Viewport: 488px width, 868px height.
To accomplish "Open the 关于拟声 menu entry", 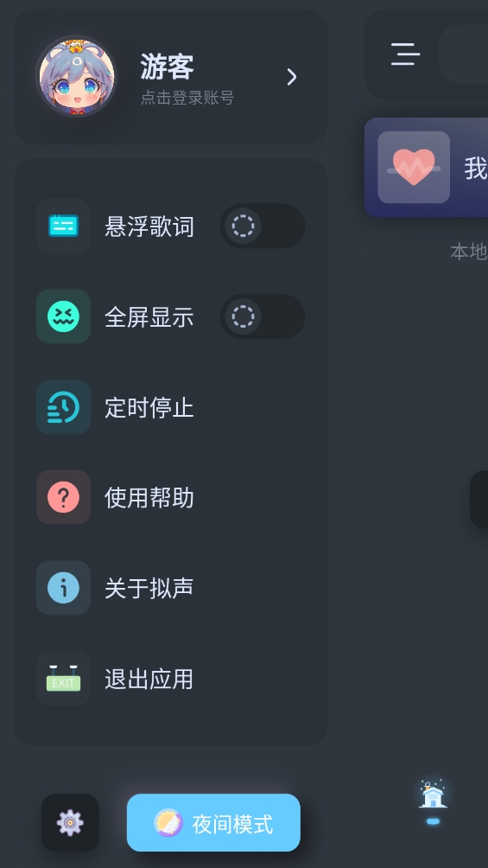I will pos(171,588).
